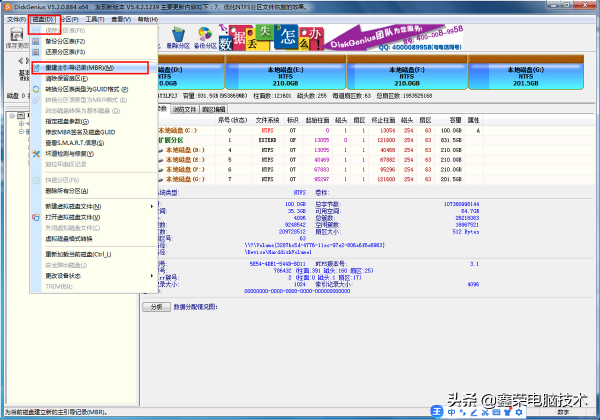Open the 工具(T) menu

[95, 19]
